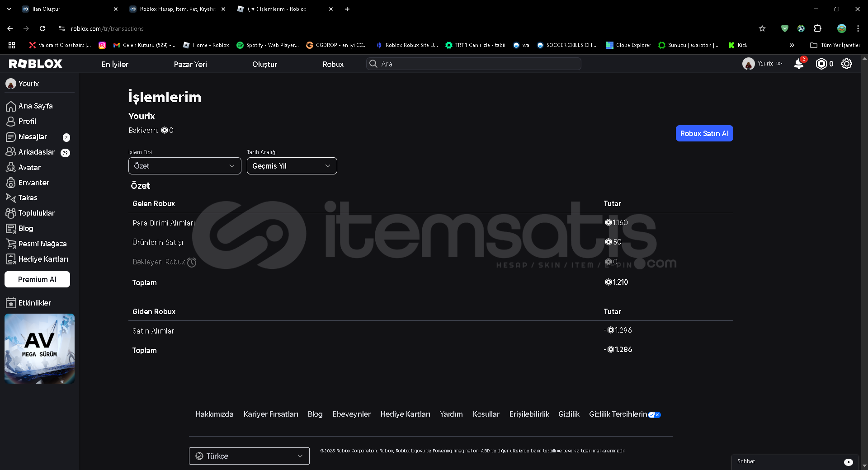The height and width of the screenshot is (470, 868).
Task: Open the Koşullar footer link
Action: click(x=486, y=414)
